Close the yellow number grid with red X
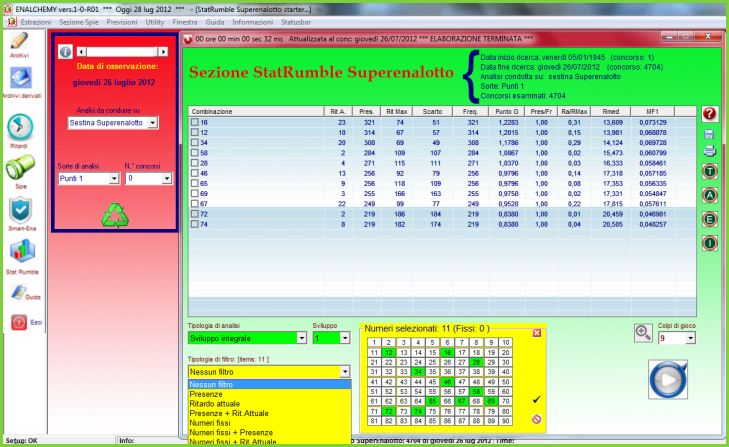This screenshot has height=447, width=729. coord(537,333)
